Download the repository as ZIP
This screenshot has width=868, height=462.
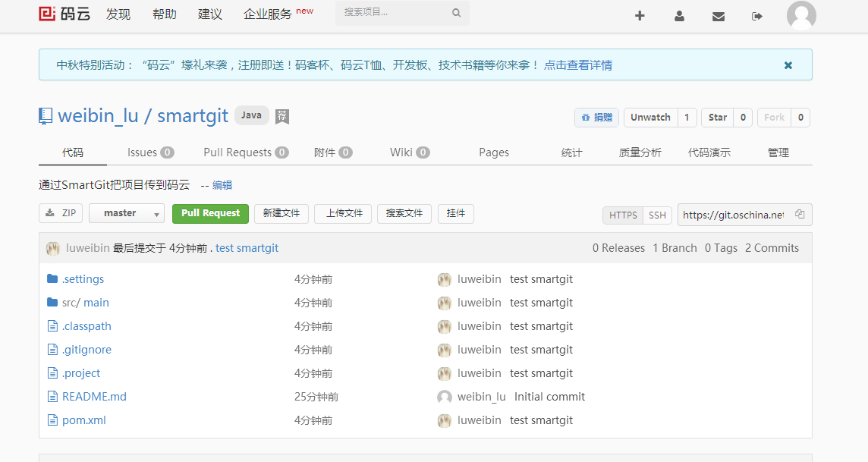pos(61,213)
